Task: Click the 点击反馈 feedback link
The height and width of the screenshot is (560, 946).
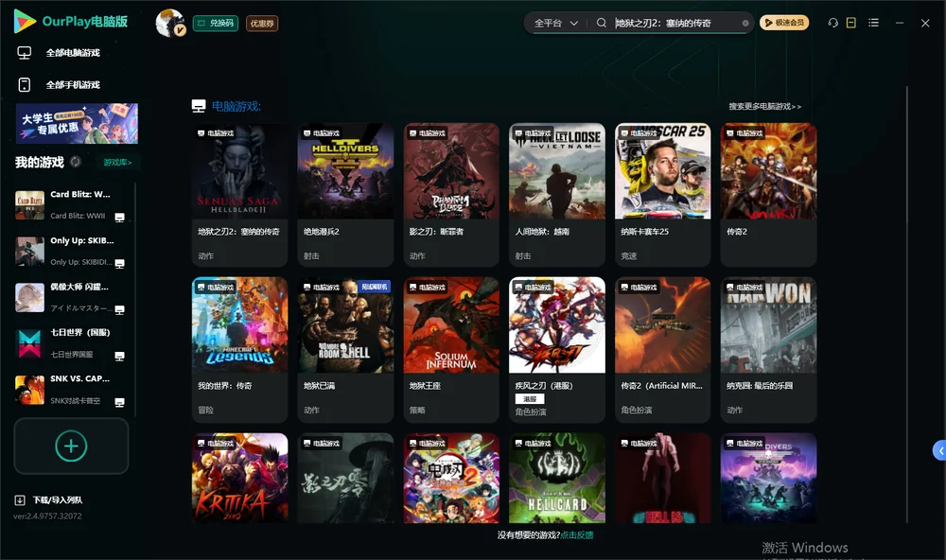Action: point(577,535)
